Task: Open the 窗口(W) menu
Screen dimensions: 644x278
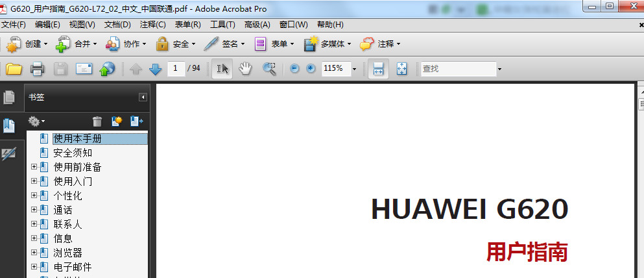Action: tap(294, 25)
